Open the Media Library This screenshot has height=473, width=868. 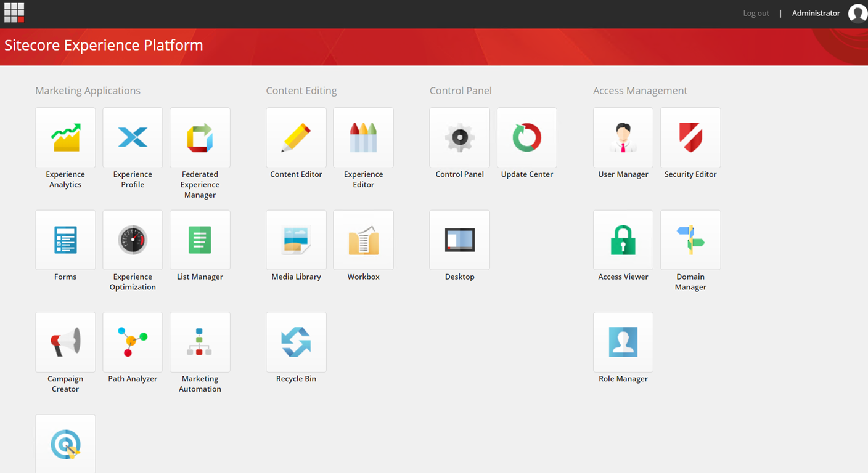(296, 240)
